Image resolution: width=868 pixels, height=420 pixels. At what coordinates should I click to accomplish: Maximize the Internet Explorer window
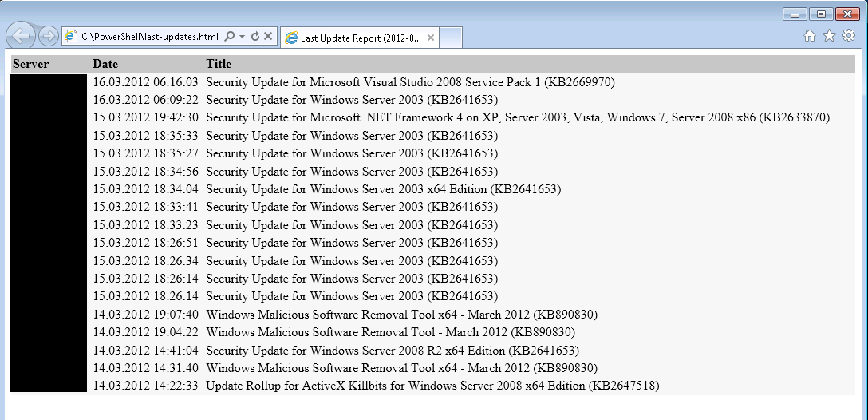click(821, 14)
